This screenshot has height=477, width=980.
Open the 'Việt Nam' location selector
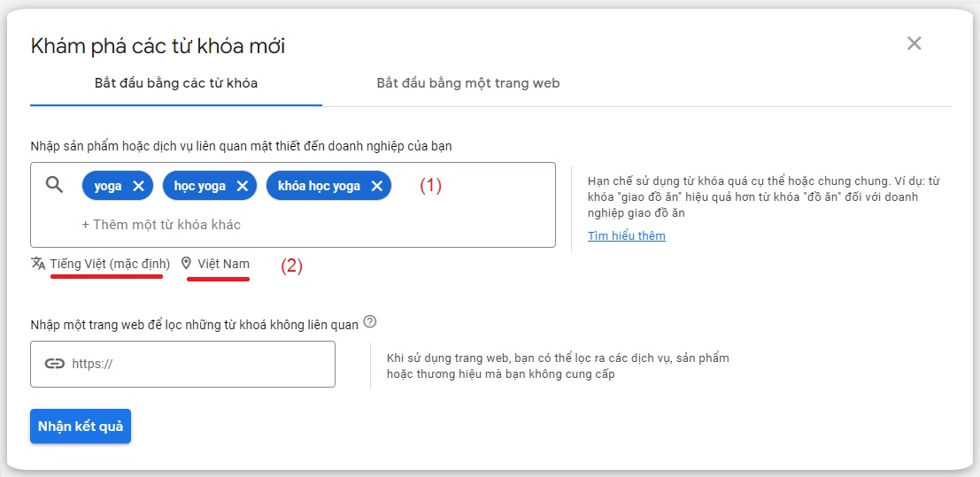tap(224, 265)
